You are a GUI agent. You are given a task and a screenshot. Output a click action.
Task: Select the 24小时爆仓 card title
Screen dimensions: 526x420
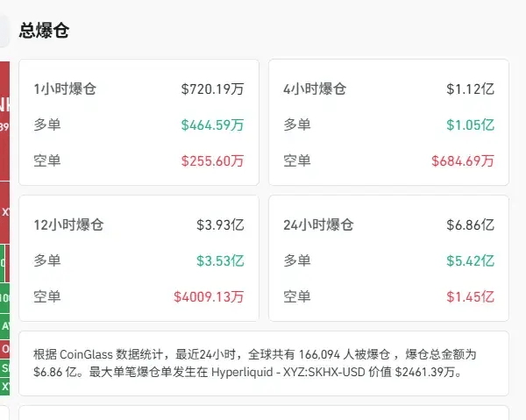coord(318,224)
